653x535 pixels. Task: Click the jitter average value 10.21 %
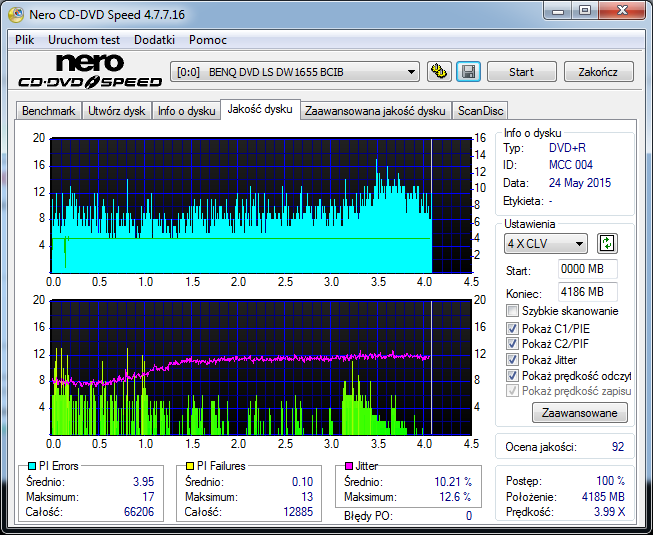pos(453,482)
